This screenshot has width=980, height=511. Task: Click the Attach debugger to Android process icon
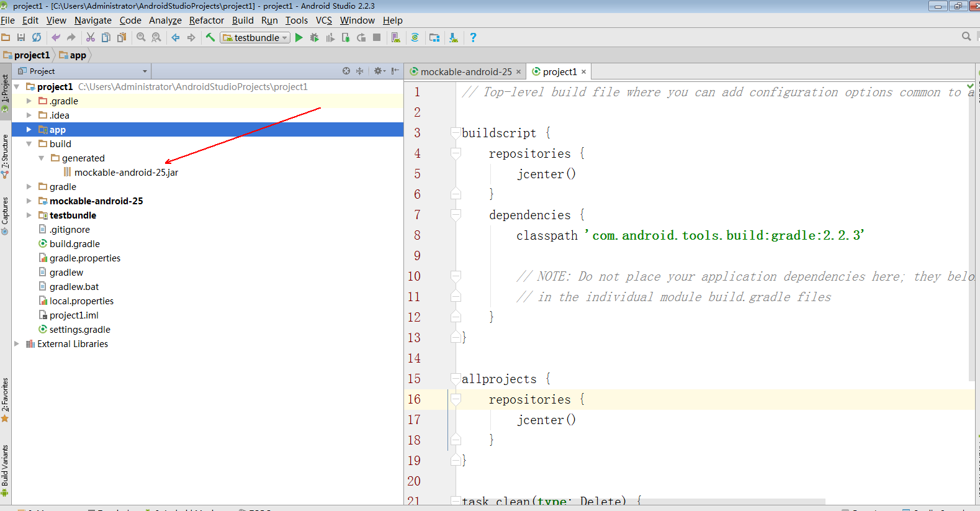point(346,37)
